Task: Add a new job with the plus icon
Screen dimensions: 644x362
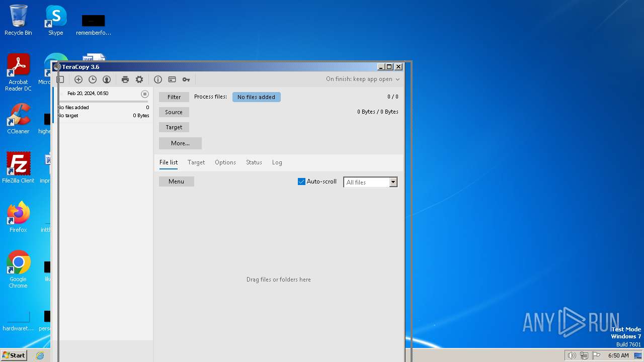Action: pyautogui.click(x=78, y=79)
